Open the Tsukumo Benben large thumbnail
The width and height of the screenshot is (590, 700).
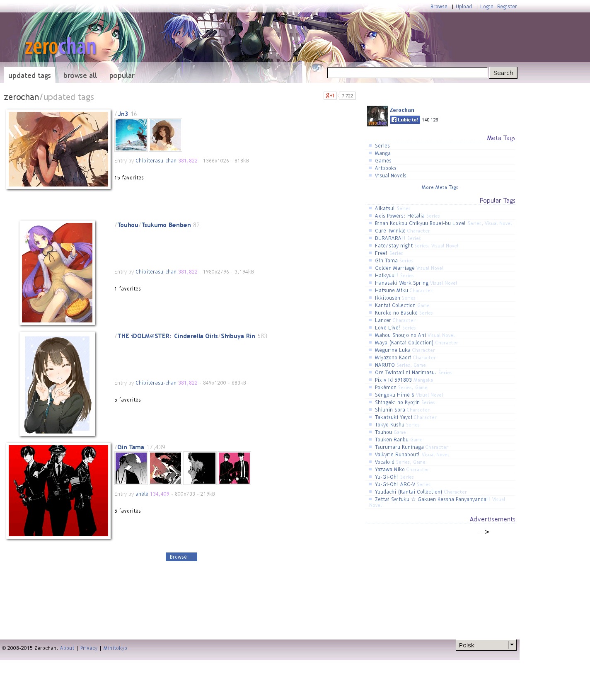click(57, 273)
